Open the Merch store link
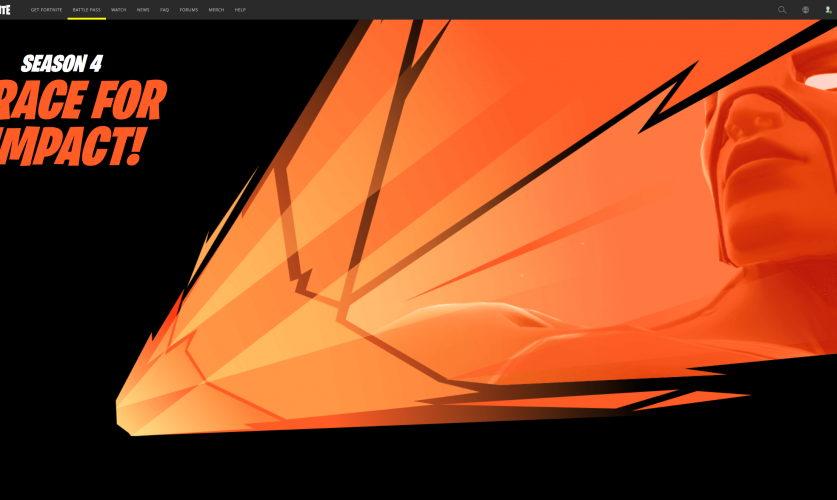 (216, 9)
